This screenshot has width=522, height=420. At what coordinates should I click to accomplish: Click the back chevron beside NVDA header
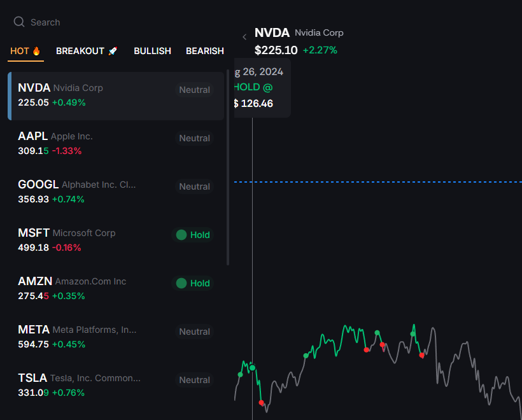(x=244, y=37)
